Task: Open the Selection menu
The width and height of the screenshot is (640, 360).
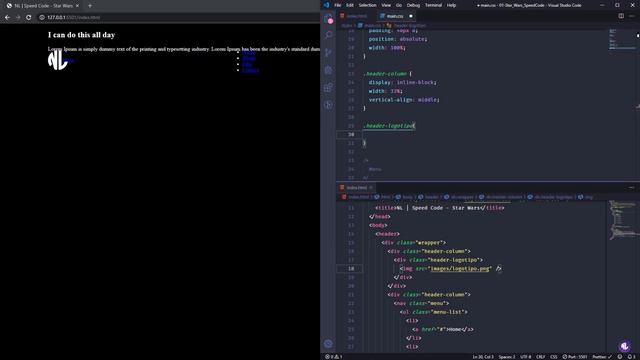Action: [x=367, y=5]
